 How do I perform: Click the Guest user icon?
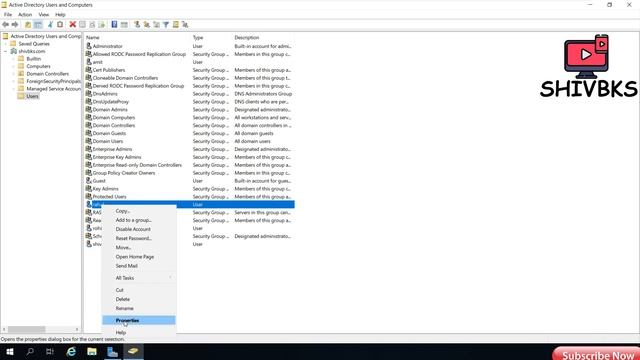(89, 180)
